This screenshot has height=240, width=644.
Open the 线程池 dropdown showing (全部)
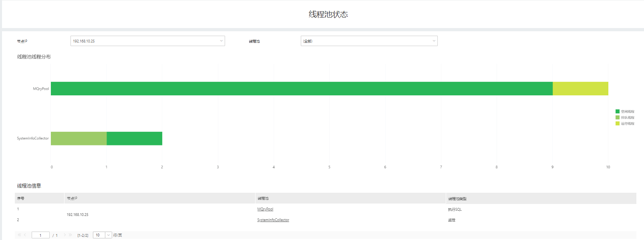[x=369, y=41]
